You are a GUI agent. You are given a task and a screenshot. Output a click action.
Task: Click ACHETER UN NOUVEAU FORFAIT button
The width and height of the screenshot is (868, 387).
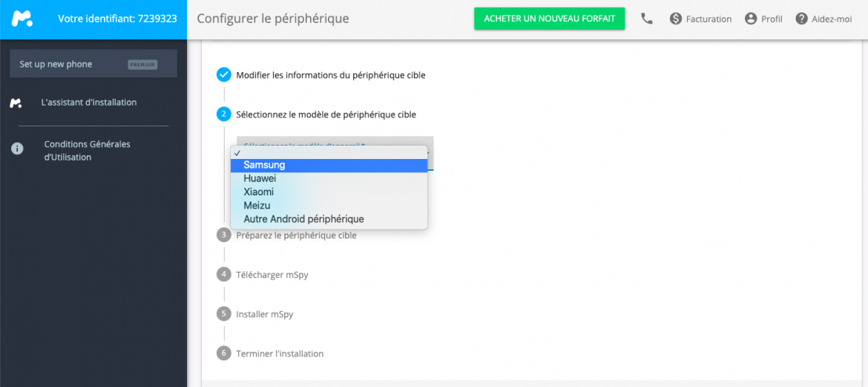click(x=549, y=19)
